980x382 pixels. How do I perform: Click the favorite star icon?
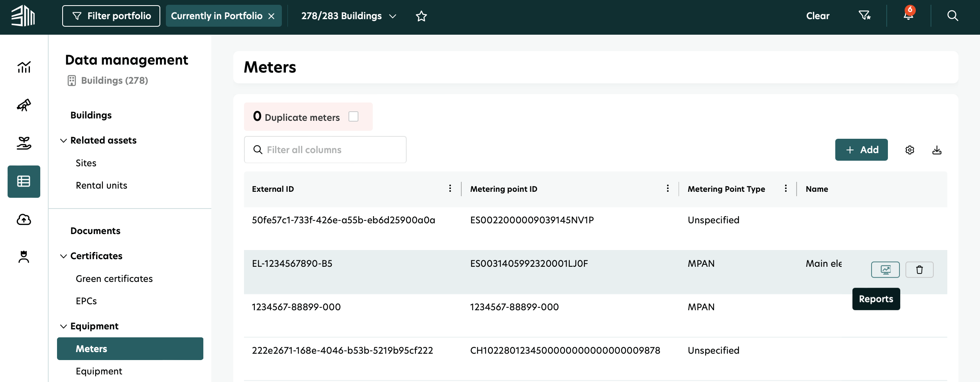(421, 16)
